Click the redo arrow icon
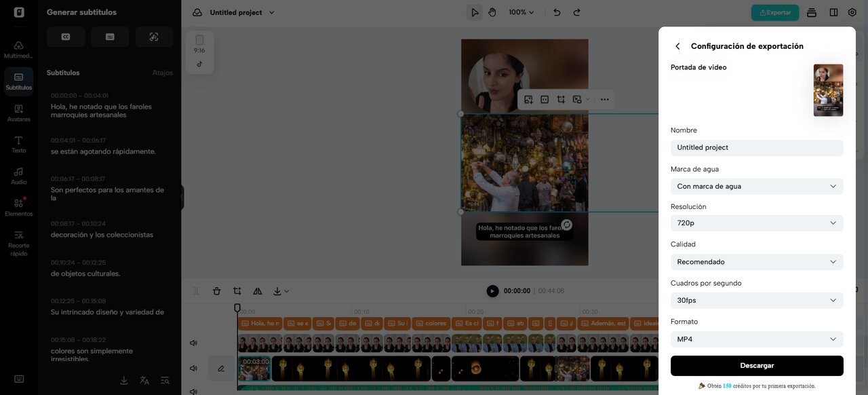The image size is (868, 395). click(577, 12)
